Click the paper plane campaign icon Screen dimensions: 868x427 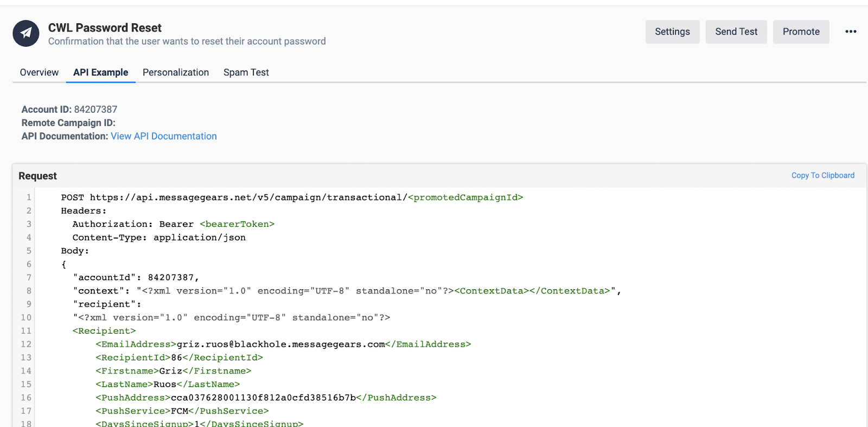pyautogui.click(x=26, y=34)
